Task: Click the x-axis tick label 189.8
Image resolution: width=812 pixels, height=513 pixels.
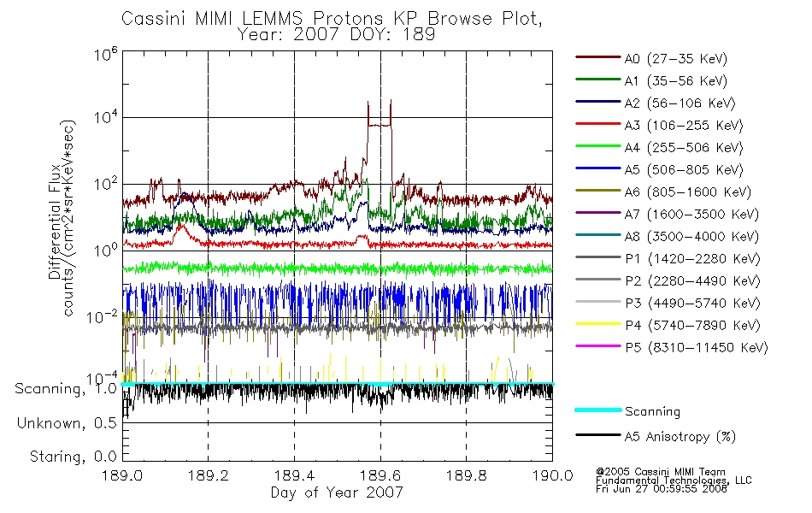Action: point(467,475)
